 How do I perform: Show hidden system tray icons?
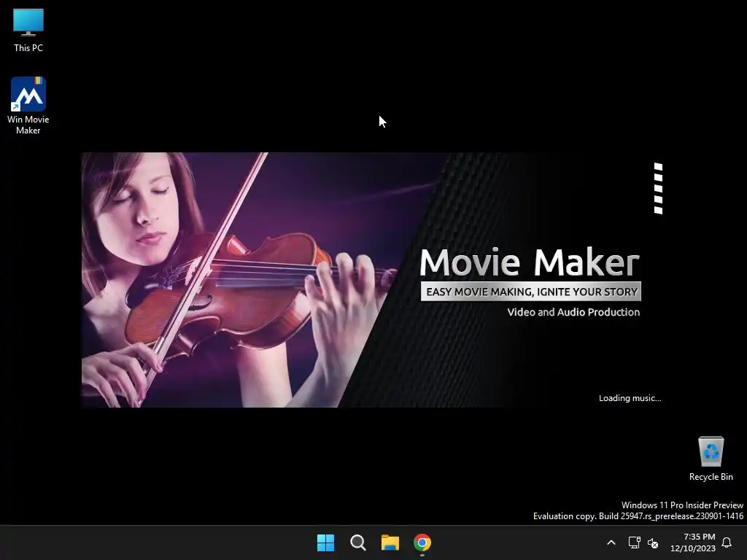[611, 542]
